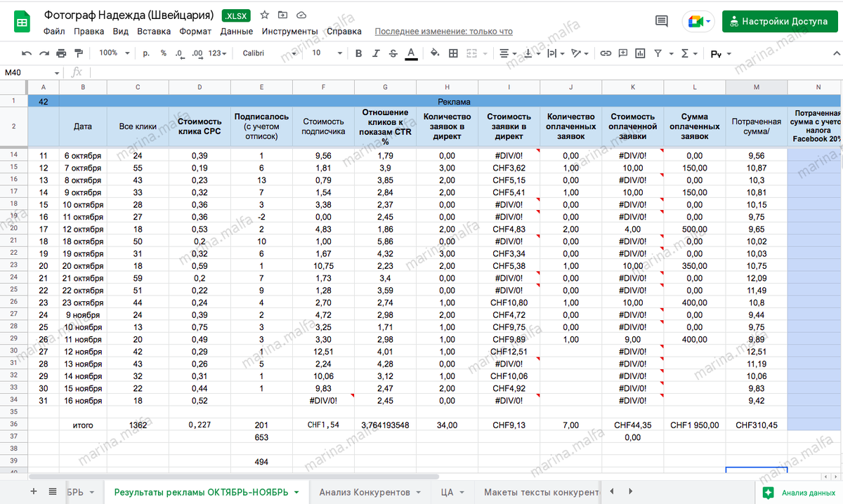Open the Calibri font dropdown

(x=270, y=53)
